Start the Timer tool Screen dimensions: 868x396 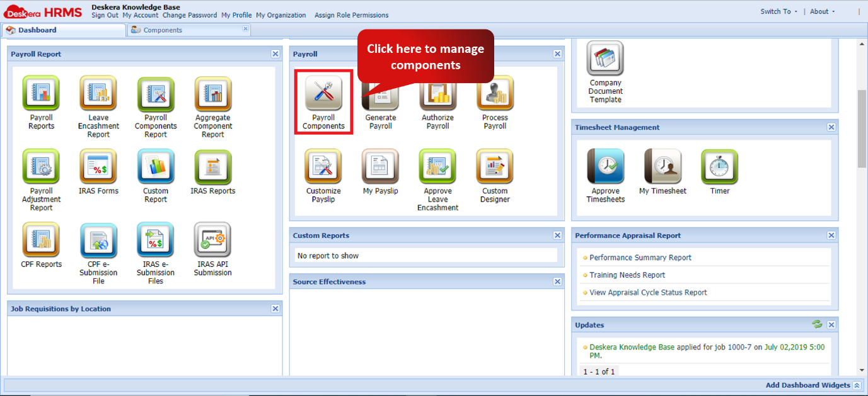point(719,164)
